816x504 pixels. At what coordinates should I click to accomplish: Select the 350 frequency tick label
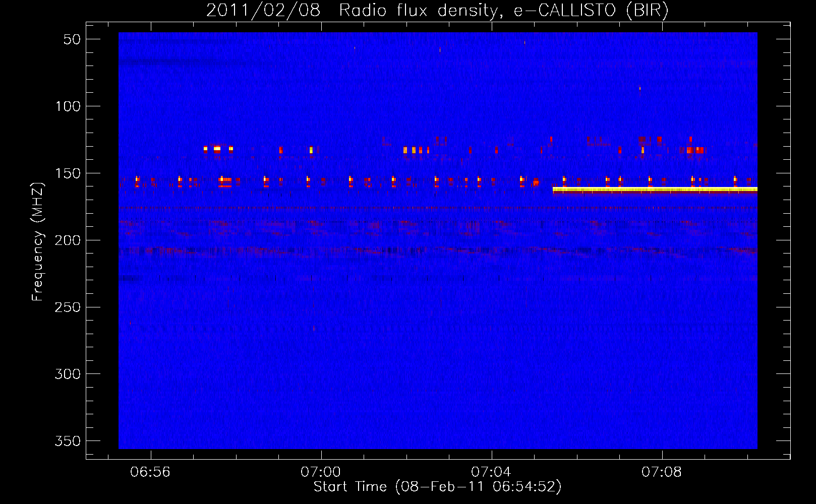coord(68,441)
